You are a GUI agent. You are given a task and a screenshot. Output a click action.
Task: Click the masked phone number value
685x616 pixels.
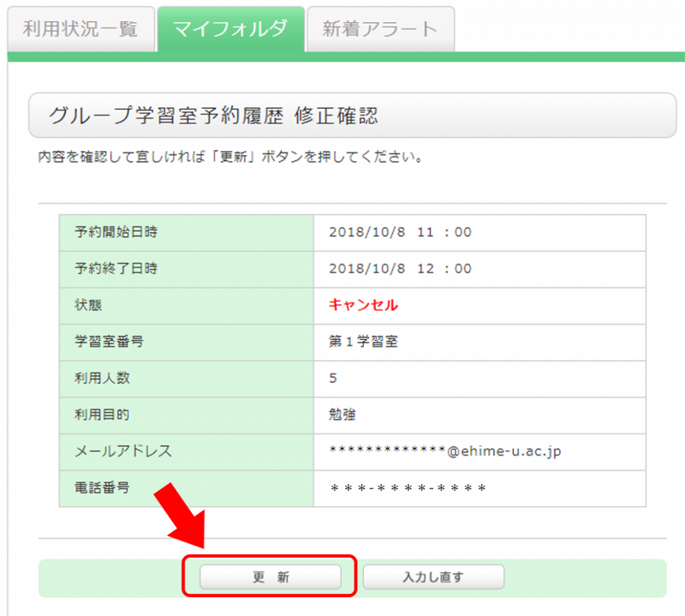(408, 487)
